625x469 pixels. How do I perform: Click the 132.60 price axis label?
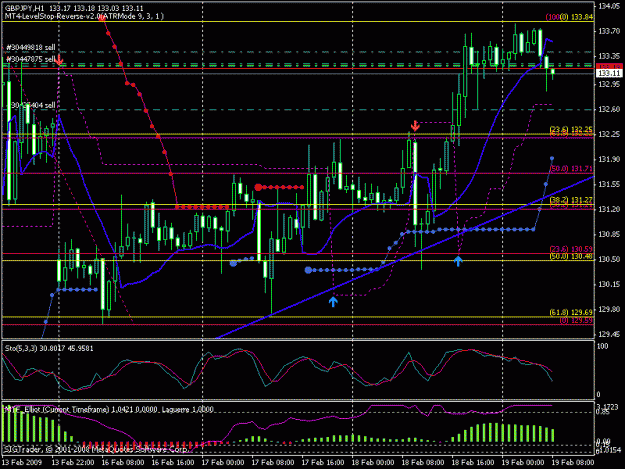(609, 109)
